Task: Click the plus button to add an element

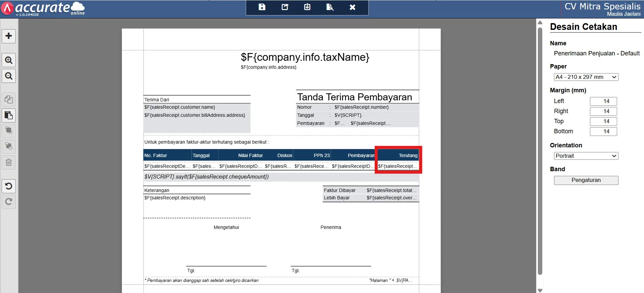Action: coord(9,36)
